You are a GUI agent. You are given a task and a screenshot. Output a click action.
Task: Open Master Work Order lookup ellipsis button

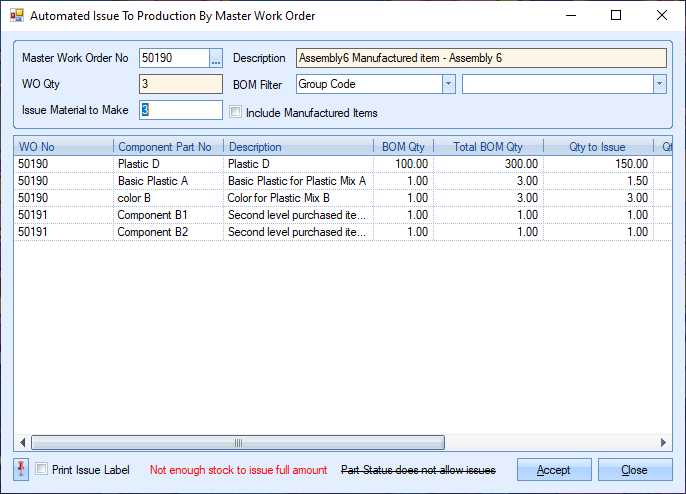215,59
